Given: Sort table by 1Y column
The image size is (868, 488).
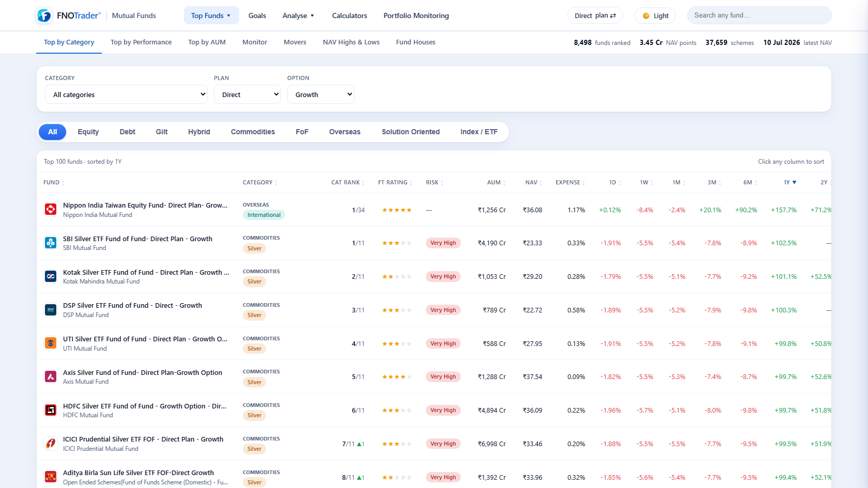Looking at the screenshot, I should click(790, 182).
